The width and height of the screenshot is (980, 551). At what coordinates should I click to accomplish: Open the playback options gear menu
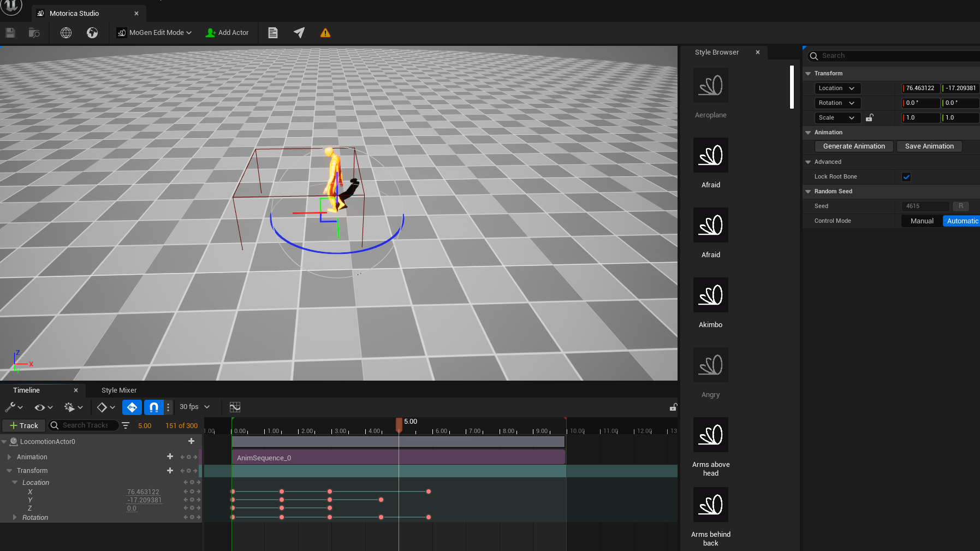click(73, 407)
